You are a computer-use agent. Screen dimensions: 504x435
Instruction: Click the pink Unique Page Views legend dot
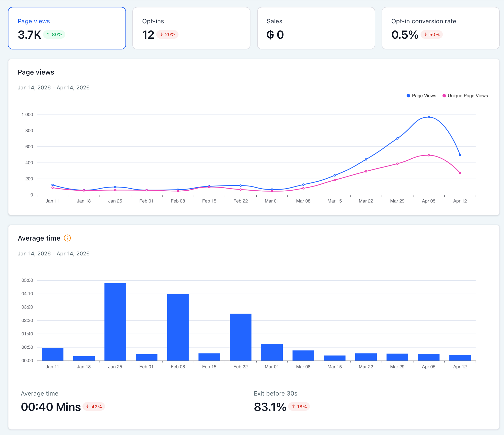(444, 96)
